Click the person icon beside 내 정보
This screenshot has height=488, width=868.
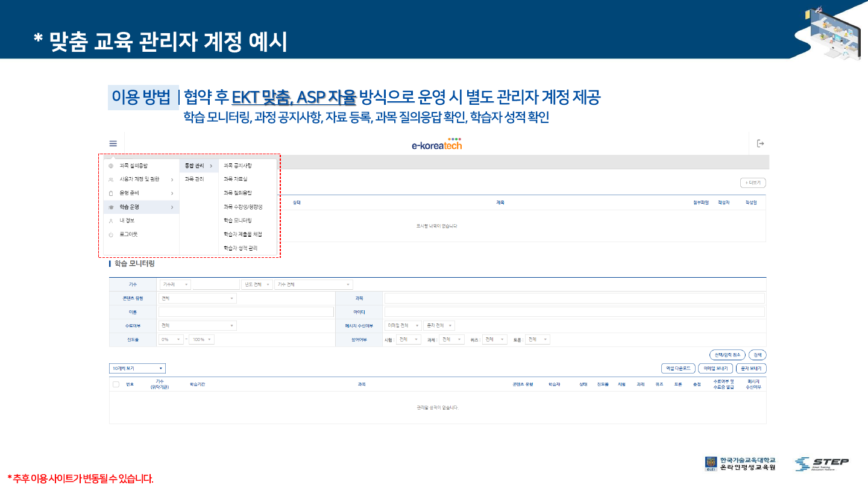click(111, 221)
